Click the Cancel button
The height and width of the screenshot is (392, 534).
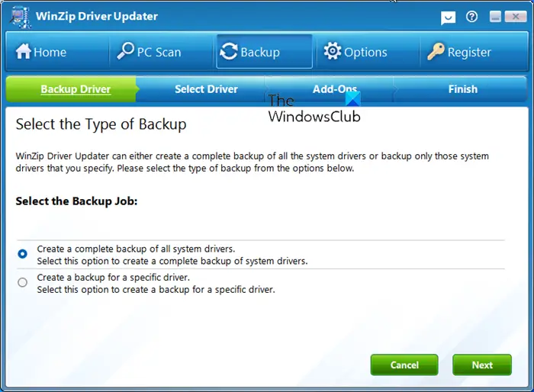pyautogui.click(x=404, y=365)
